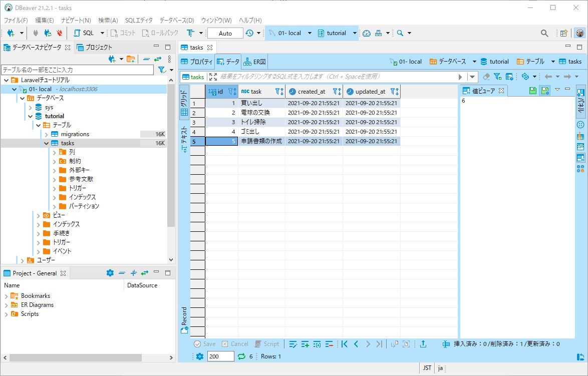The width and height of the screenshot is (588, 376).
Task: Open 編集(E) menu
Action: click(x=44, y=20)
